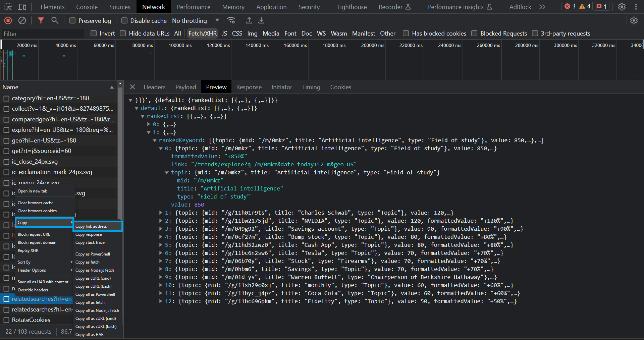Open the No throttling dropdown

[x=195, y=21]
